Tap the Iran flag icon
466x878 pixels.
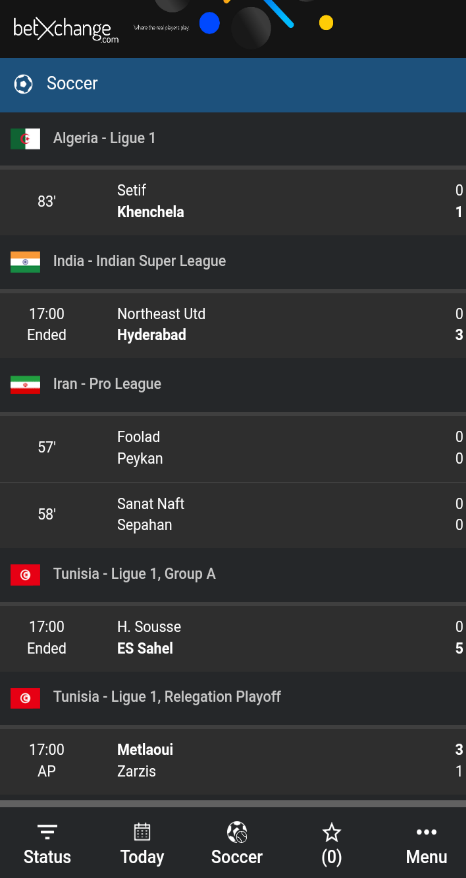click(x=25, y=385)
